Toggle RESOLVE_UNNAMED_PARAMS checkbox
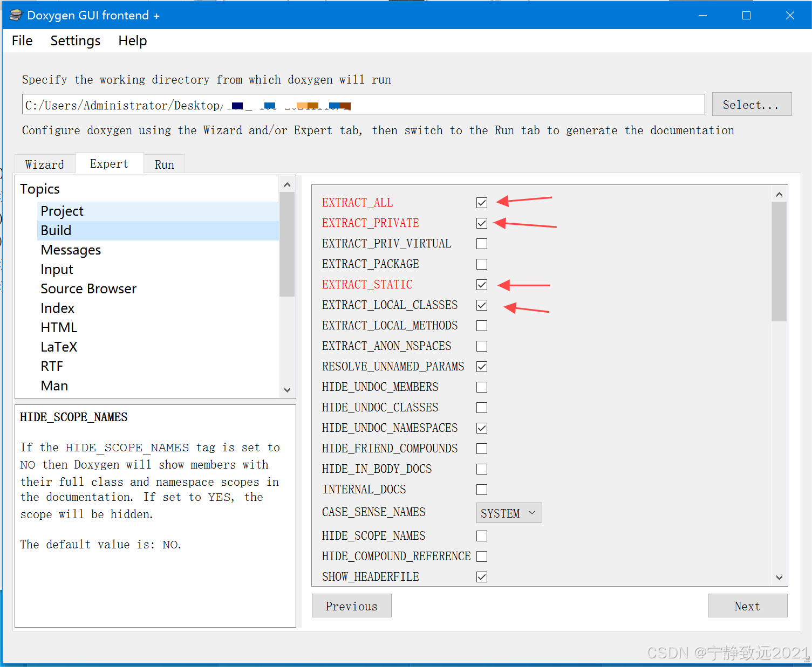Viewport: 812px width, 667px height. (482, 367)
